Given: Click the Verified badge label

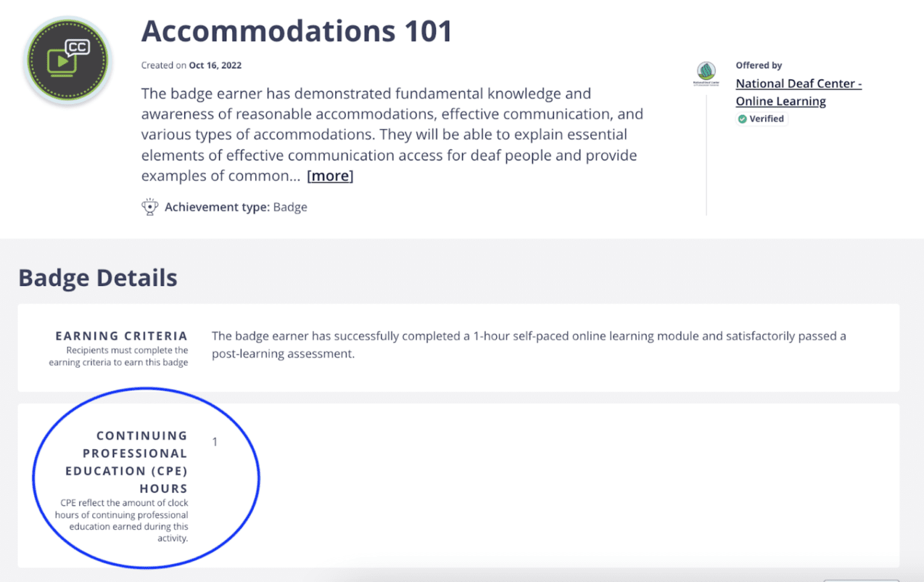Looking at the screenshot, I should pyautogui.click(x=762, y=119).
